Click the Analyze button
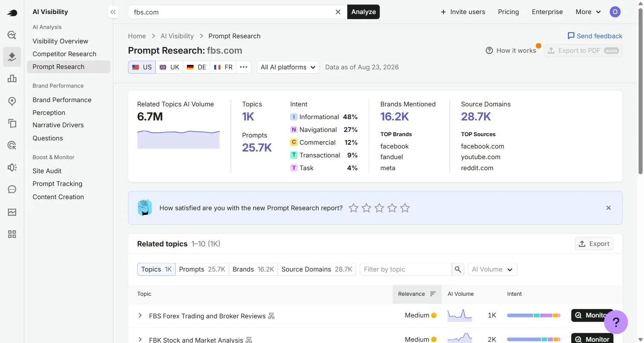This screenshot has width=644, height=343. click(x=363, y=12)
